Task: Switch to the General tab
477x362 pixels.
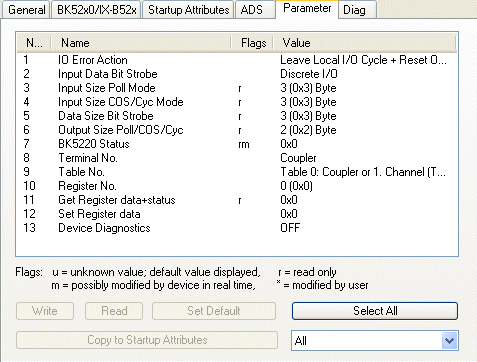Action: pos(26,9)
